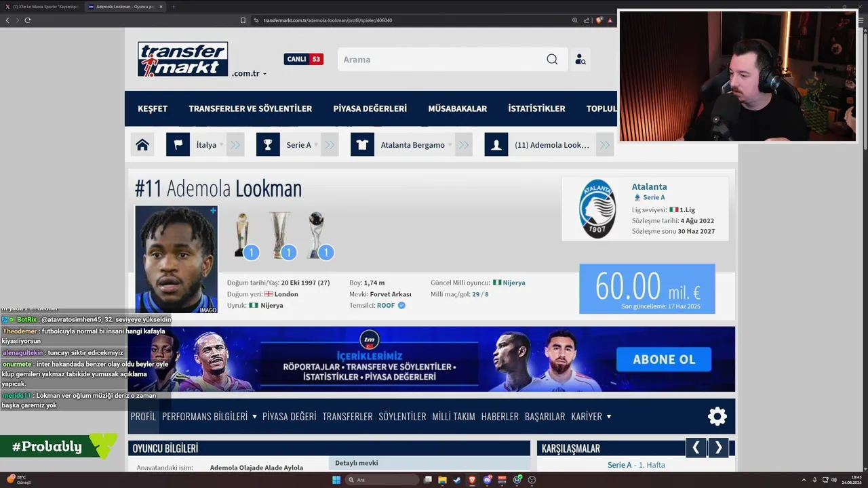This screenshot has height=488, width=868.
Task: Click the browser back arrow
Action: (x=7, y=20)
